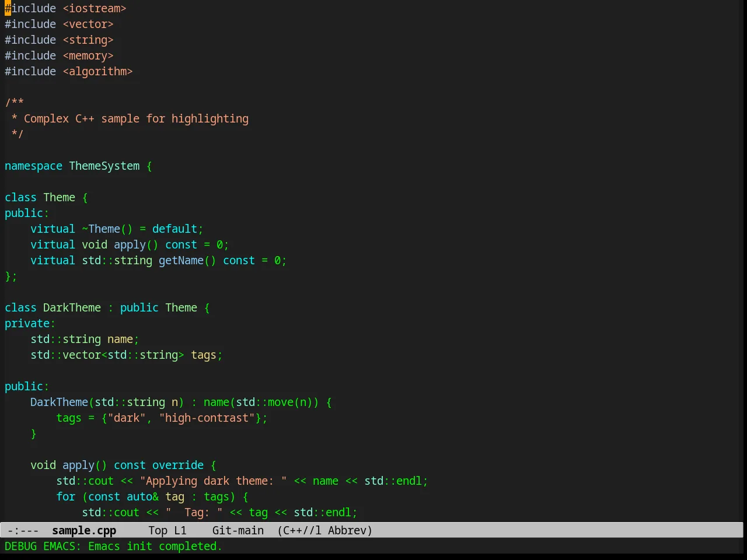747x560 pixels.
Task: Click the C++//l major mode indicator
Action: [299, 530]
